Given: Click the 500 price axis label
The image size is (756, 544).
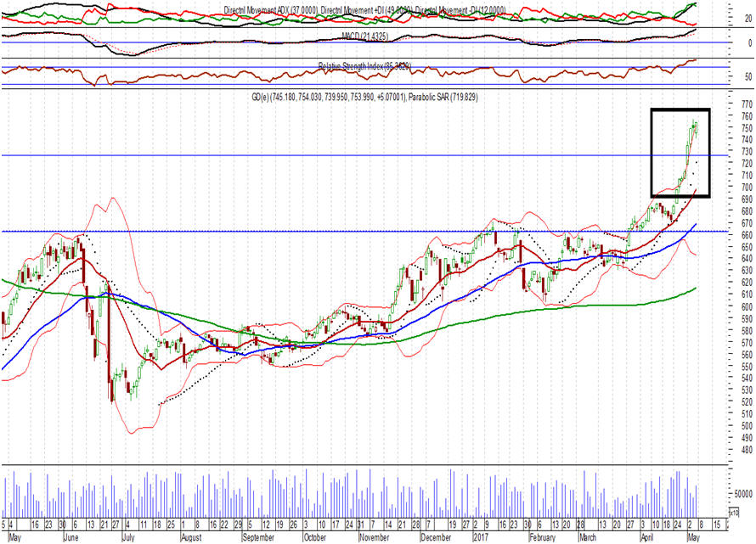Looking at the screenshot, I should (x=747, y=426).
